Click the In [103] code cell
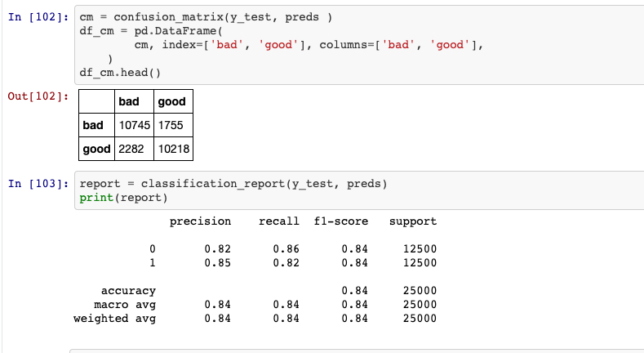 click(x=359, y=190)
